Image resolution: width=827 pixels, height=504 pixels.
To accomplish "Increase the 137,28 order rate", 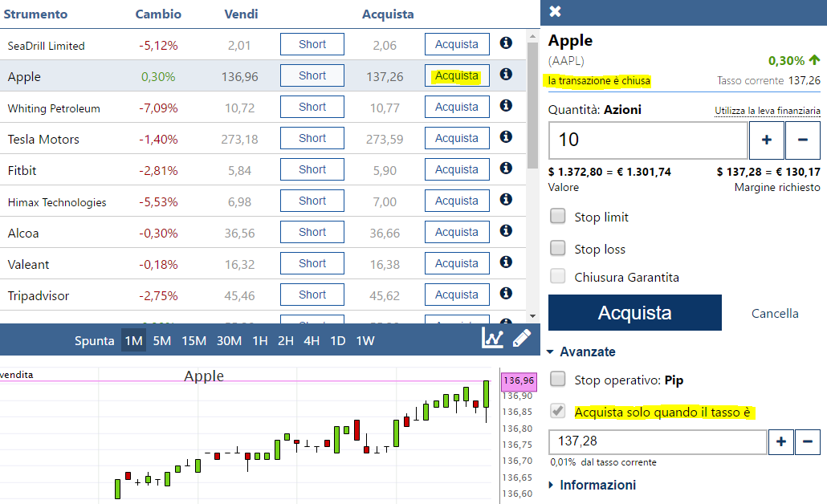I will click(781, 441).
